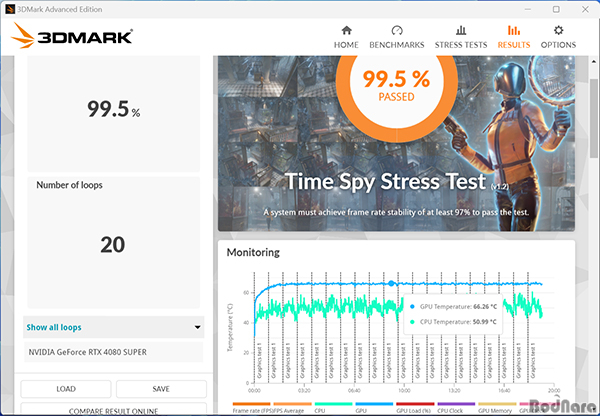
Task: Toggle the teal CPU legend series
Action: tap(334, 408)
